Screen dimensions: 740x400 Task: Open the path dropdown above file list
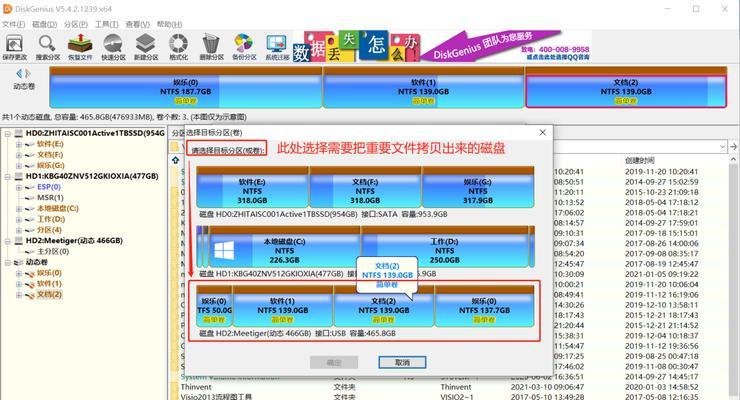pos(722,147)
